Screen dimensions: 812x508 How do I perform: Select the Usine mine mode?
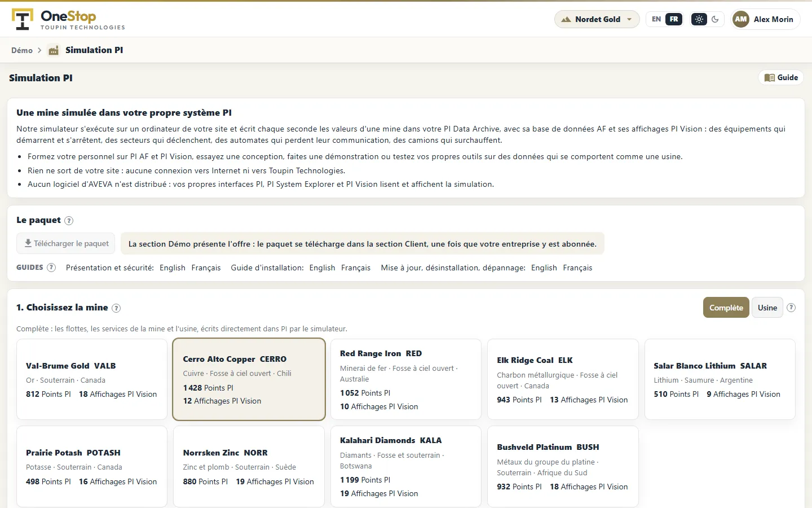click(x=767, y=308)
